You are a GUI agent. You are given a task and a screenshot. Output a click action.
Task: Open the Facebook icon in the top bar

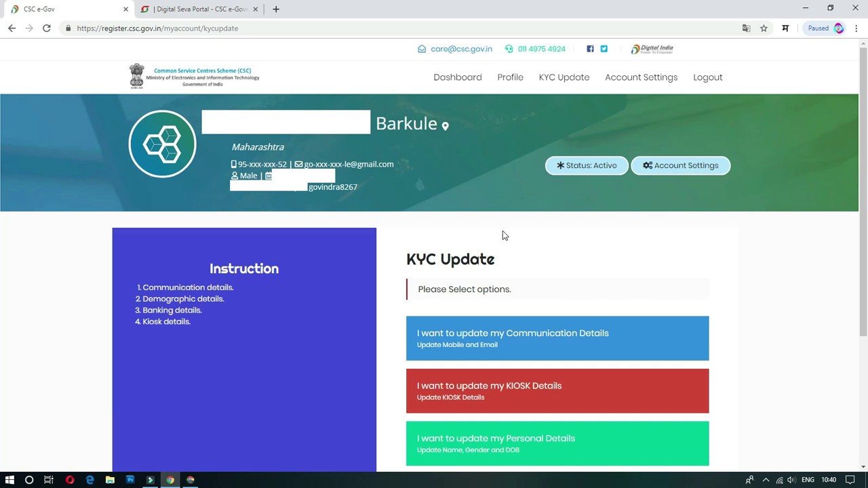click(590, 49)
